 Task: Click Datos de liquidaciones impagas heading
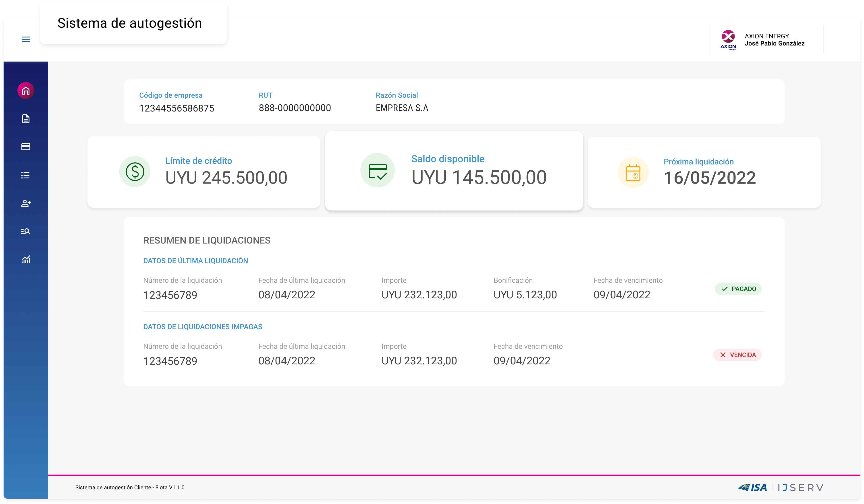203,327
